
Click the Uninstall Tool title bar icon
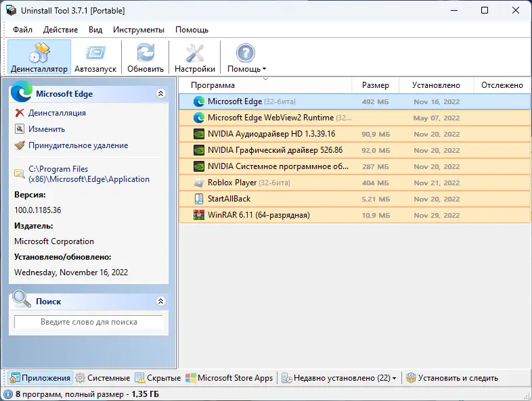pos(12,10)
